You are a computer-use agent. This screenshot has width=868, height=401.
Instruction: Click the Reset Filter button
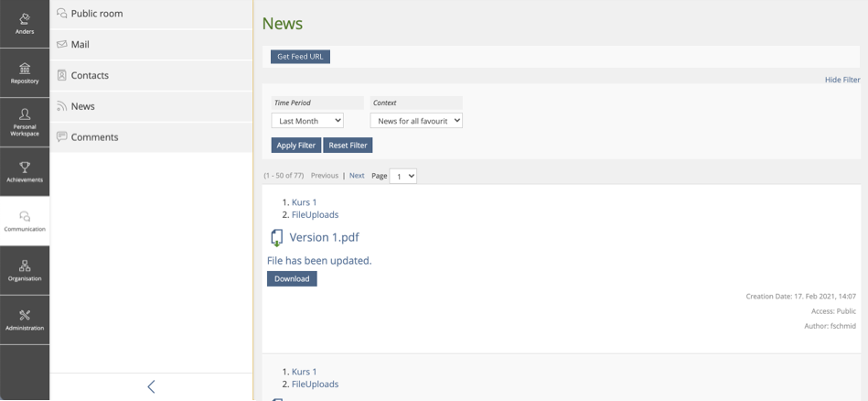click(348, 146)
